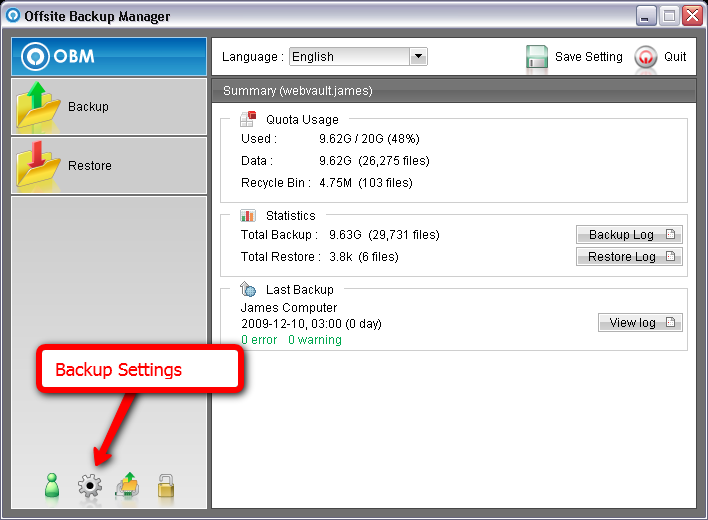
Task: Click the Offsite Backup Manager title bar icon
Action: [14, 16]
